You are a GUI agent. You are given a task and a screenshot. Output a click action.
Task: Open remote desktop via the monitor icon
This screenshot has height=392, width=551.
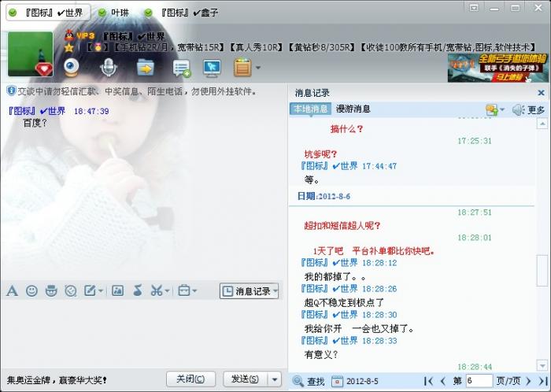click(212, 68)
